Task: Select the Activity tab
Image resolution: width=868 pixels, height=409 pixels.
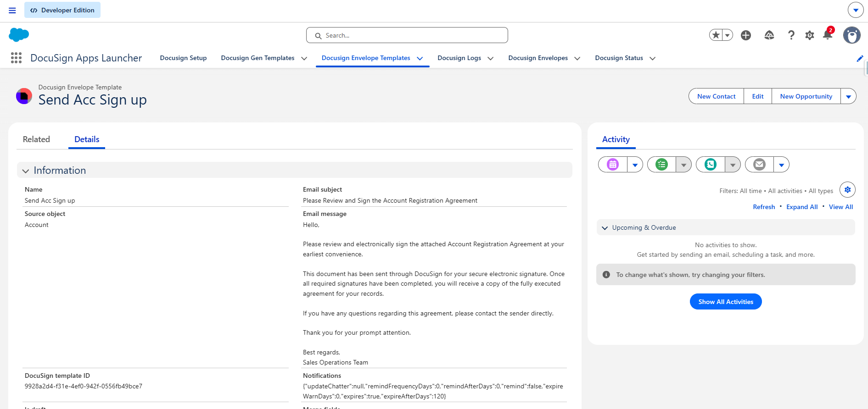Action: point(616,139)
